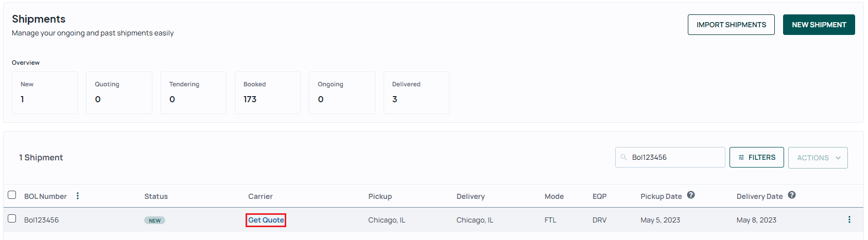Viewport: 868px width, 240px height.
Task: Open the Filters panel
Action: (756, 157)
